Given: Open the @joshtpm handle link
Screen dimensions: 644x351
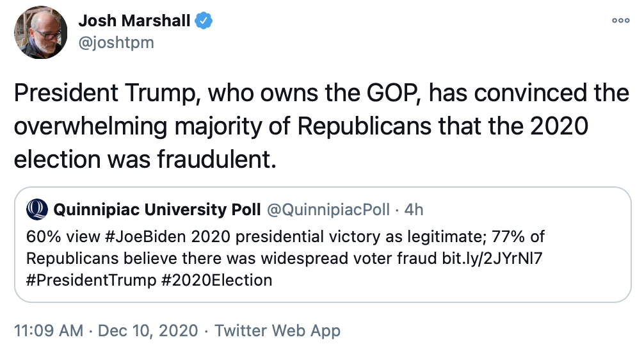Looking at the screenshot, I should 116,42.
